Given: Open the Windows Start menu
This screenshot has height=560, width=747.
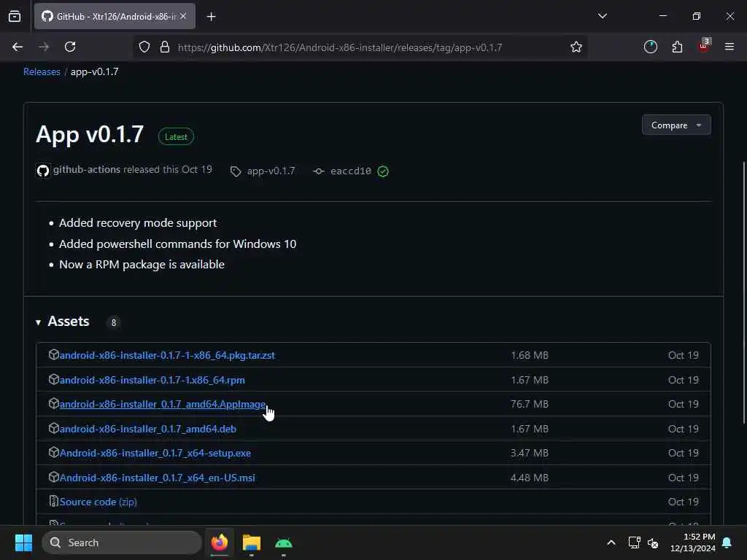Looking at the screenshot, I should 23,542.
